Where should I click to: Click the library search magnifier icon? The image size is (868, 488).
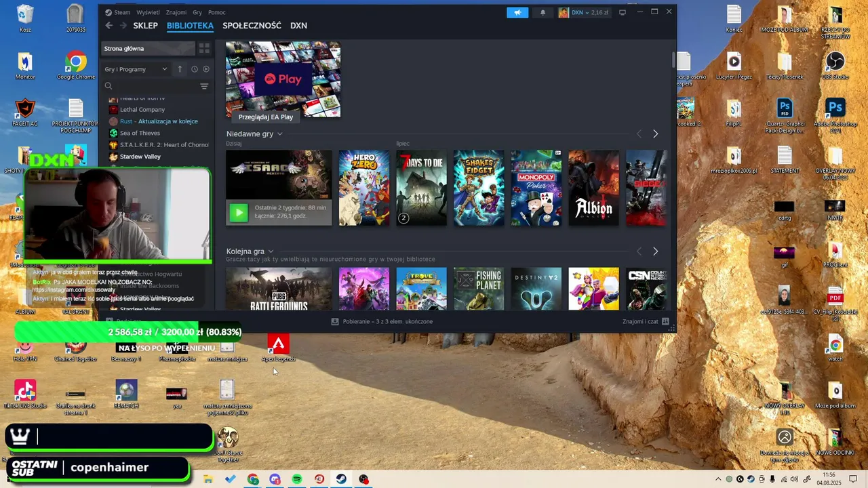pyautogui.click(x=108, y=86)
